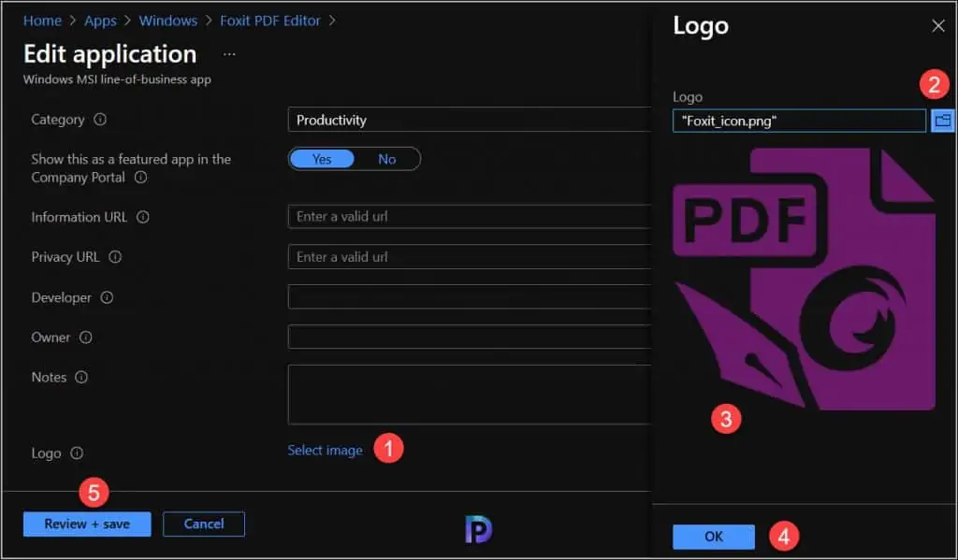
Task: Click the info icon next to Category
Action: pyautogui.click(x=100, y=120)
